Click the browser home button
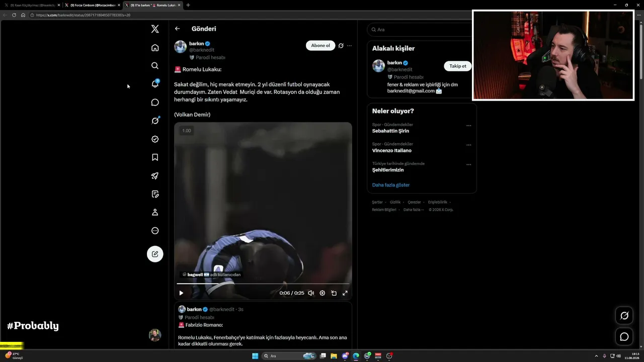Screen dimensions: 644x362 coord(23,15)
